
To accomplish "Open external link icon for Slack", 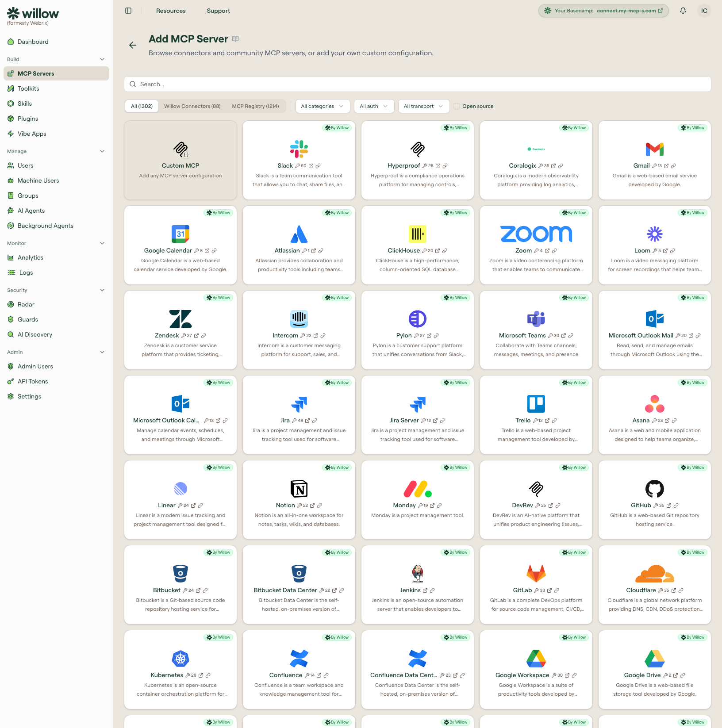I will (x=311, y=166).
